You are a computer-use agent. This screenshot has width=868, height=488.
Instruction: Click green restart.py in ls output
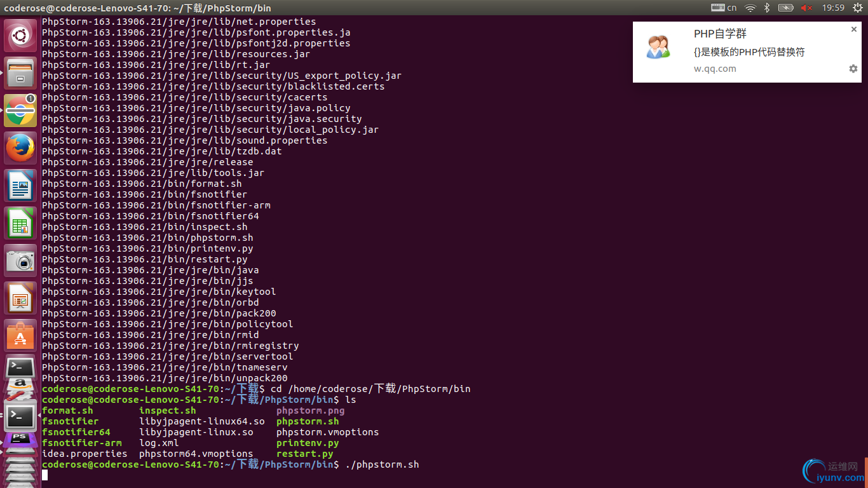305,454
